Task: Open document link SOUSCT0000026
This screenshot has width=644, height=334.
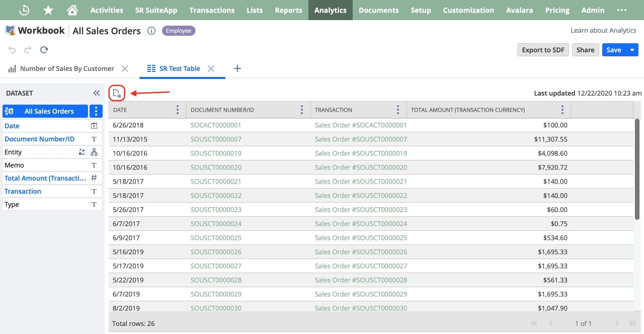Action: (216, 252)
